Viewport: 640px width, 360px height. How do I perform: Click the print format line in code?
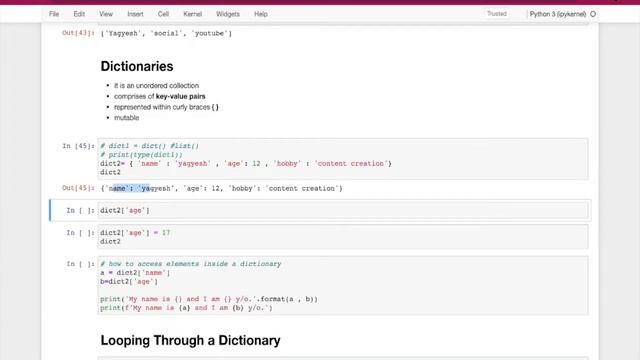pyautogui.click(x=209, y=299)
